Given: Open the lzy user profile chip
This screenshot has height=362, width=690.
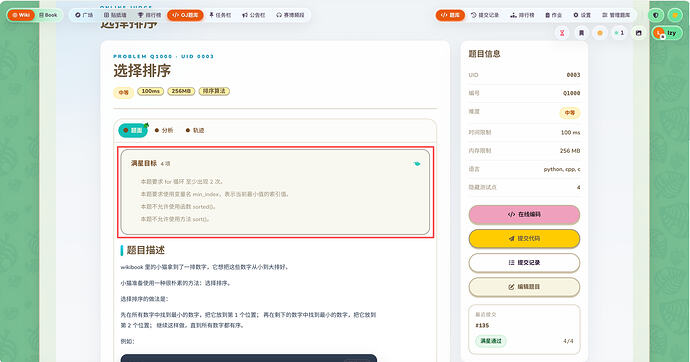Looking at the screenshot, I should [667, 33].
